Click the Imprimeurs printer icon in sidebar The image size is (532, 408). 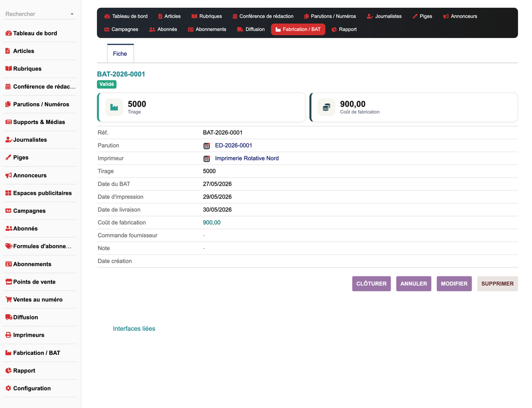[8, 335]
